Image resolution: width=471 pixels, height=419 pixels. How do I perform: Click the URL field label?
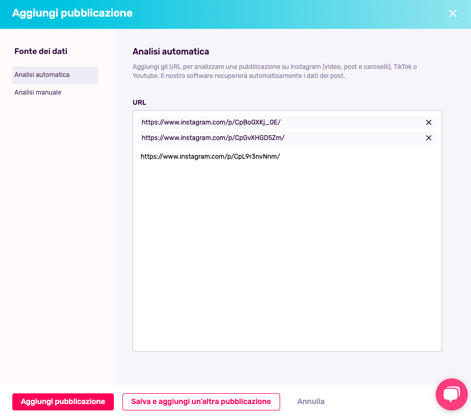point(139,102)
